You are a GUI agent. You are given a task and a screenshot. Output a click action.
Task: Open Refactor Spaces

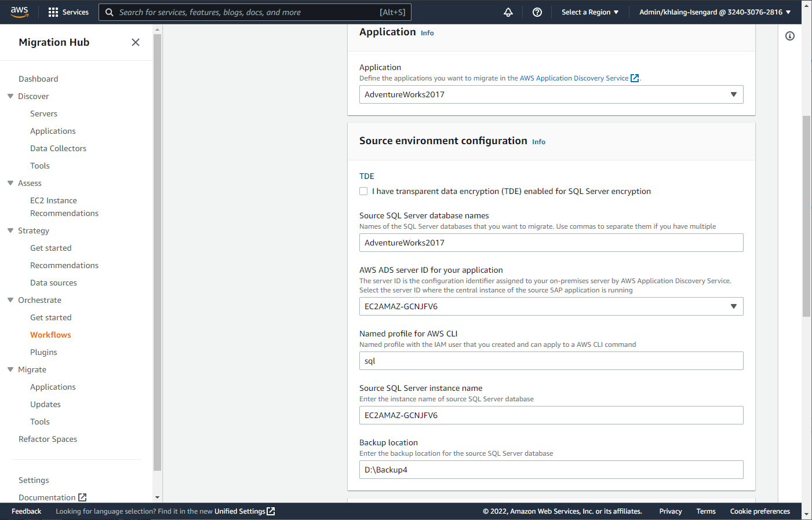click(48, 439)
